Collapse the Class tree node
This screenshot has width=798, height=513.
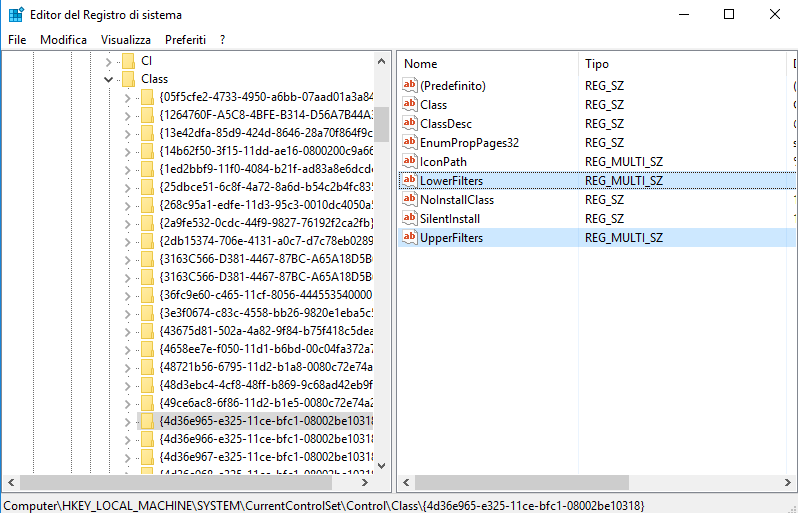click(x=108, y=79)
